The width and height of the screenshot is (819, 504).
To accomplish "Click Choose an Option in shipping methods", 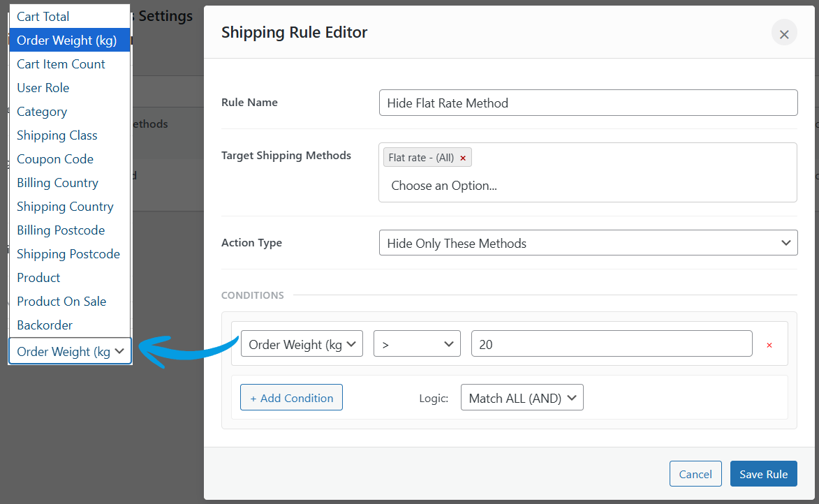I will (x=444, y=186).
